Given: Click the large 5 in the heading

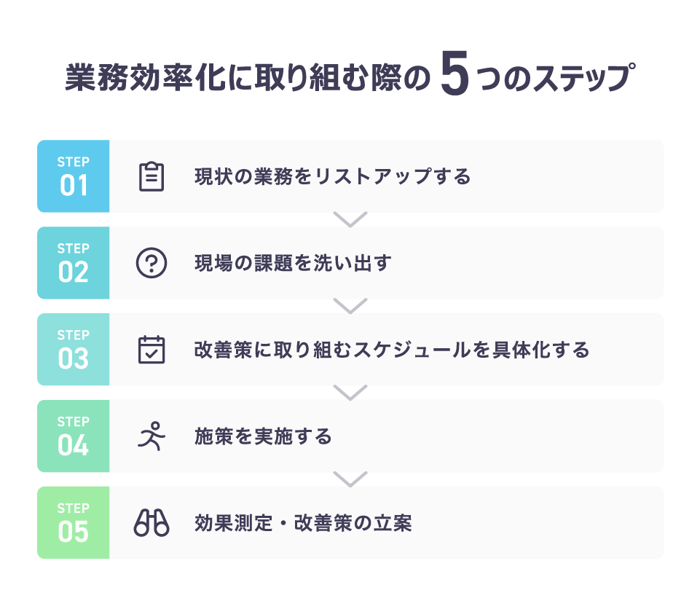Looking at the screenshot, I should (455, 73).
